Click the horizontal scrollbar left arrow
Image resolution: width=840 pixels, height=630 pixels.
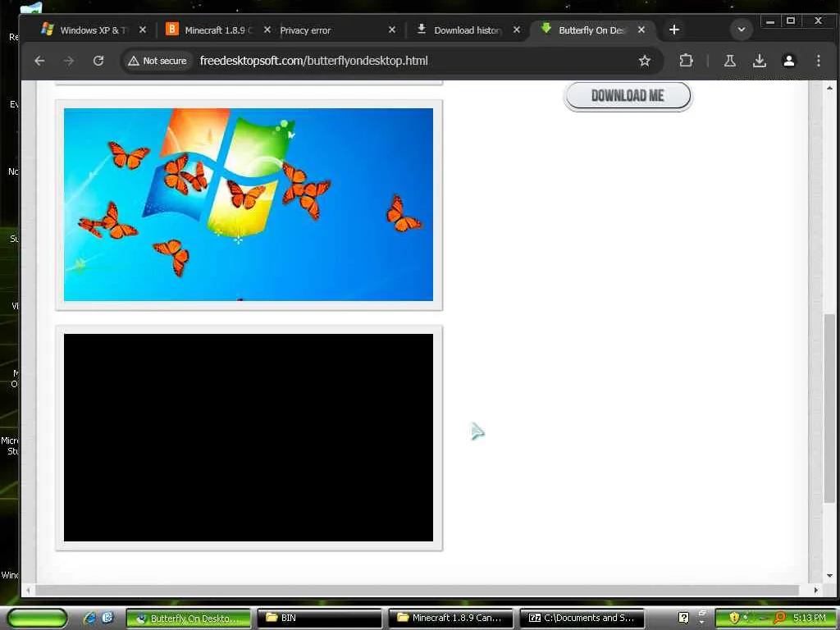coord(28,590)
